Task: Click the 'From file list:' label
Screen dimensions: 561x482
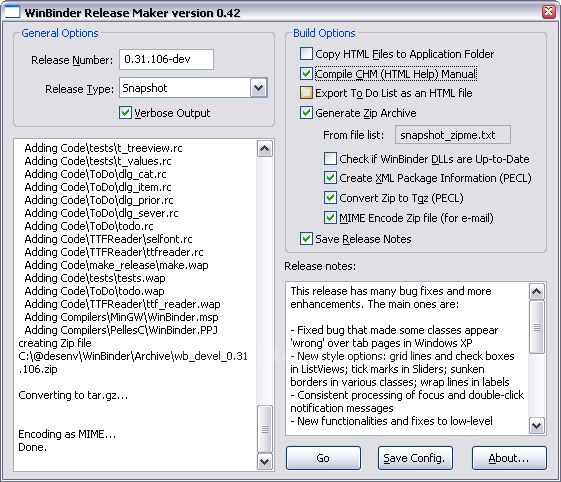Action: pyautogui.click(x=353, y=135)
